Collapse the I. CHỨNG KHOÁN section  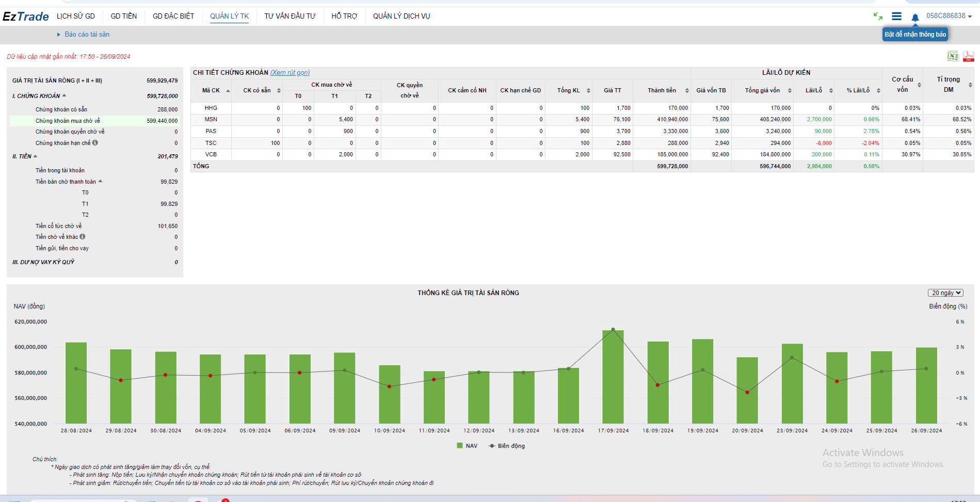[x=64, y=95]
